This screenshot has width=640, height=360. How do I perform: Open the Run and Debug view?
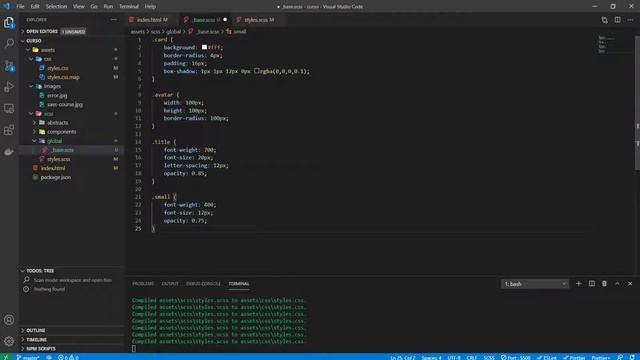9,87
